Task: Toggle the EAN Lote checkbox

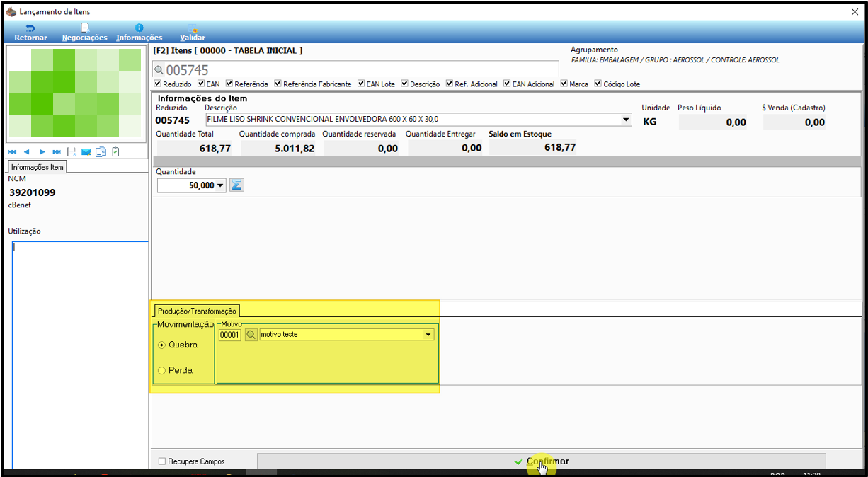Action: pos(361,84)
